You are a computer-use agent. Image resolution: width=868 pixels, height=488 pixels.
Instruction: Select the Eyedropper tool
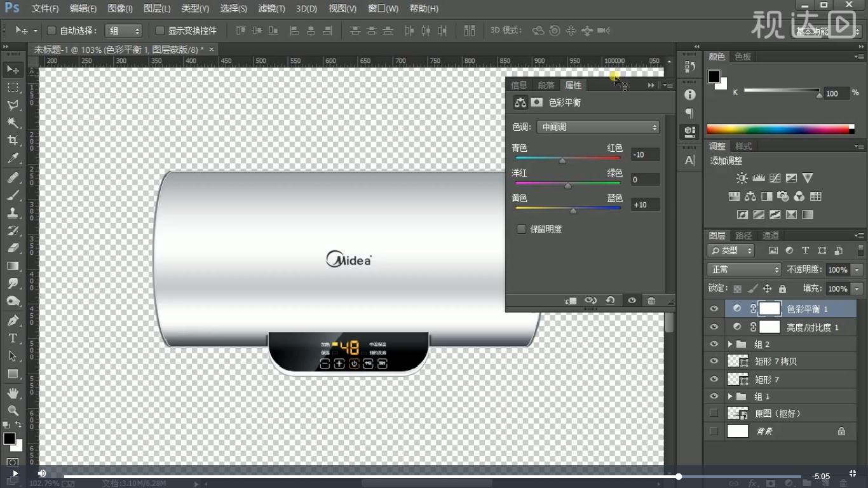click(13, 158)
